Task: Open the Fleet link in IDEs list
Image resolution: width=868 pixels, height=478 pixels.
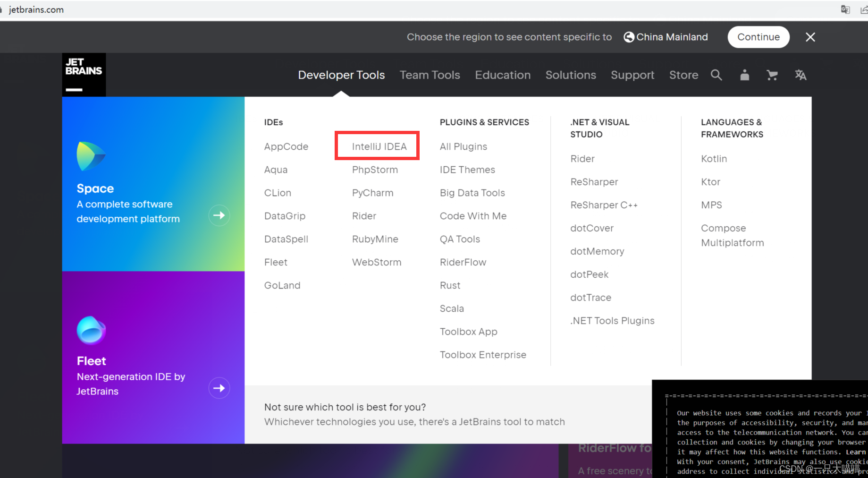Action: click(x=276, y=262)
